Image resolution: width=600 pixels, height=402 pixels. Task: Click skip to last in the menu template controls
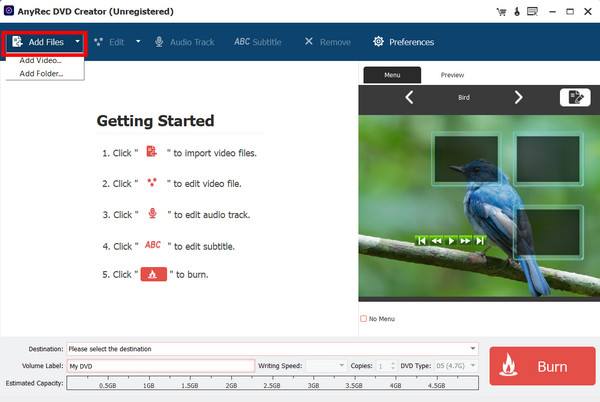[x=479, y=241]
